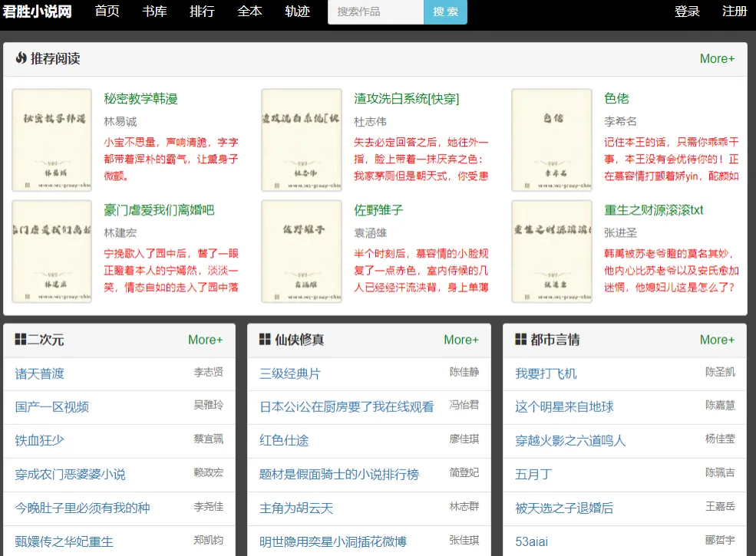Open 今晚肚子里必须有我的种 entry
The width and height of the screenshot is (756, 556).
click(x=82, y=508)
